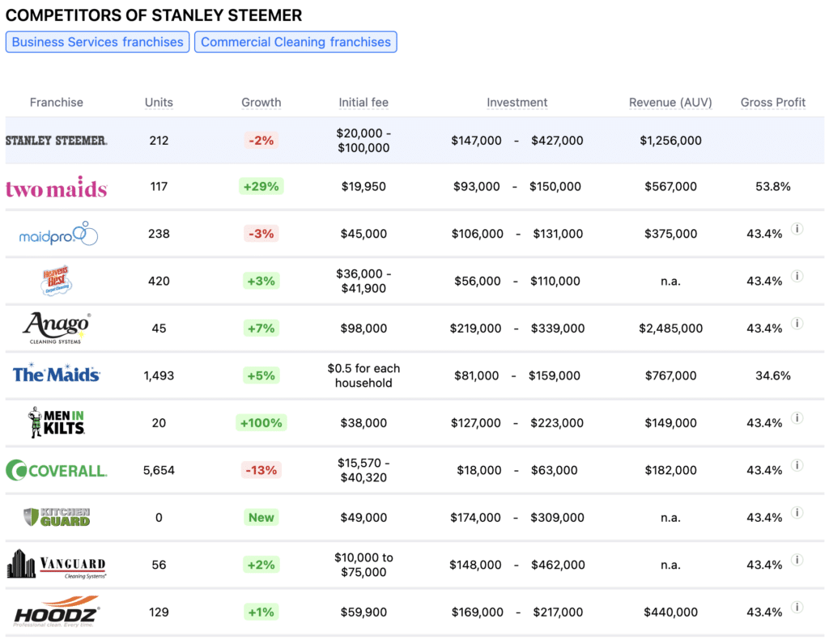Open the Commercial Cleaning franchises tag
This screenshot has height=644, width=829.
pyautogui.click(x=295, y=42)
